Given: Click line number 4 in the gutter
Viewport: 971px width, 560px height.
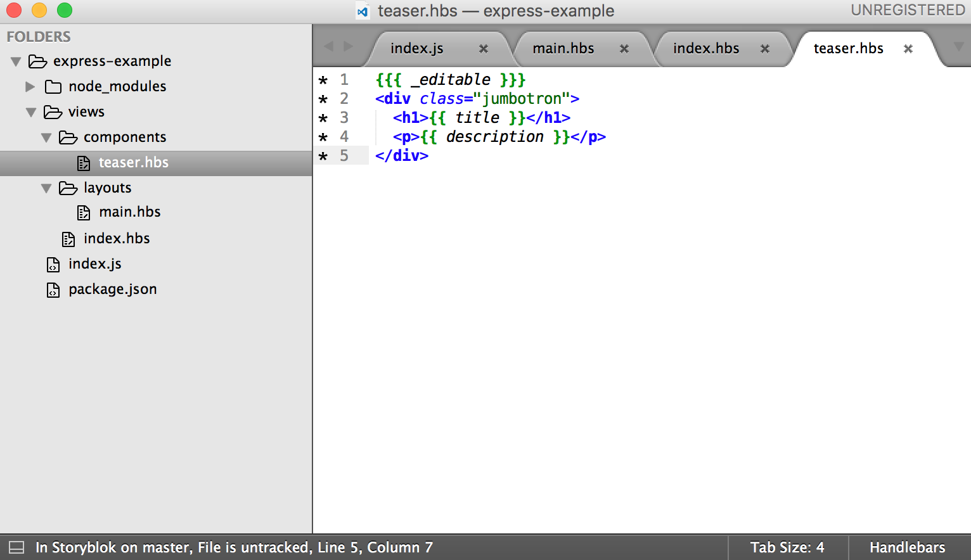Looking at the screenshot, I should tap(344, 137).
